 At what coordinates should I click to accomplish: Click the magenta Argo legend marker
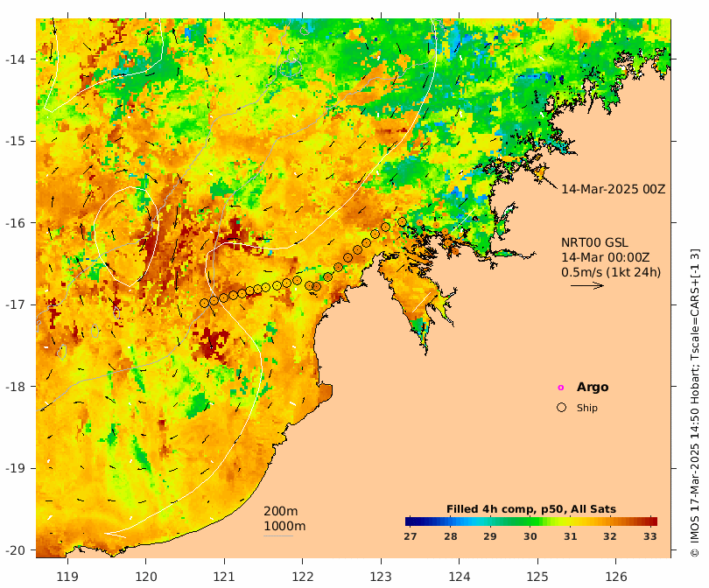(x=561, y=388)
